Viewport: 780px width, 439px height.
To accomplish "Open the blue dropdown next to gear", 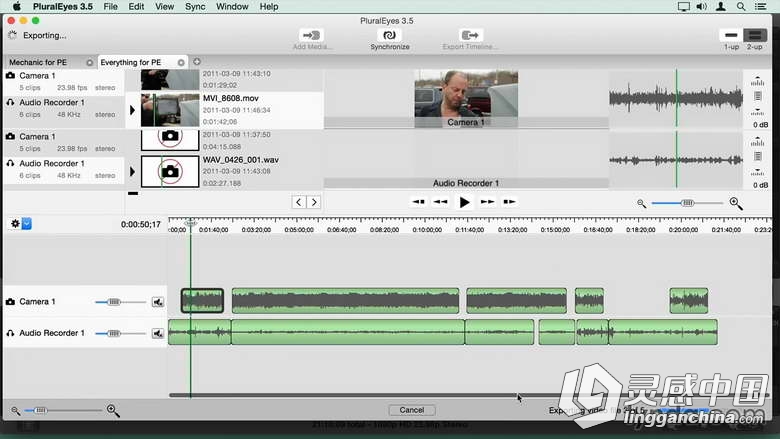I will coord(27,224).
